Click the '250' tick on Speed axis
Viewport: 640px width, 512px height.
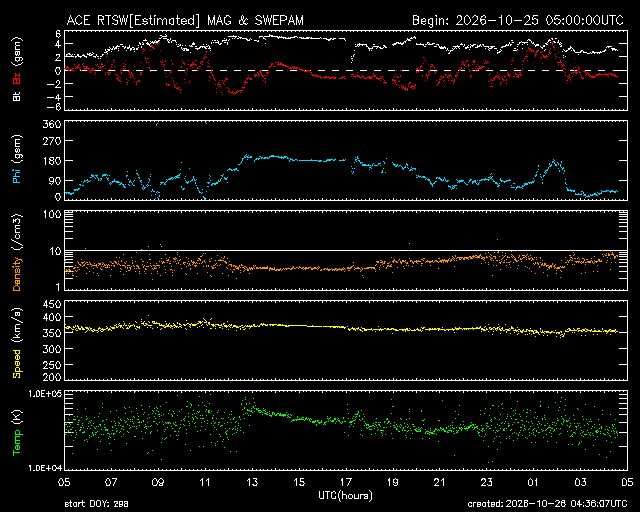point(52,365)
